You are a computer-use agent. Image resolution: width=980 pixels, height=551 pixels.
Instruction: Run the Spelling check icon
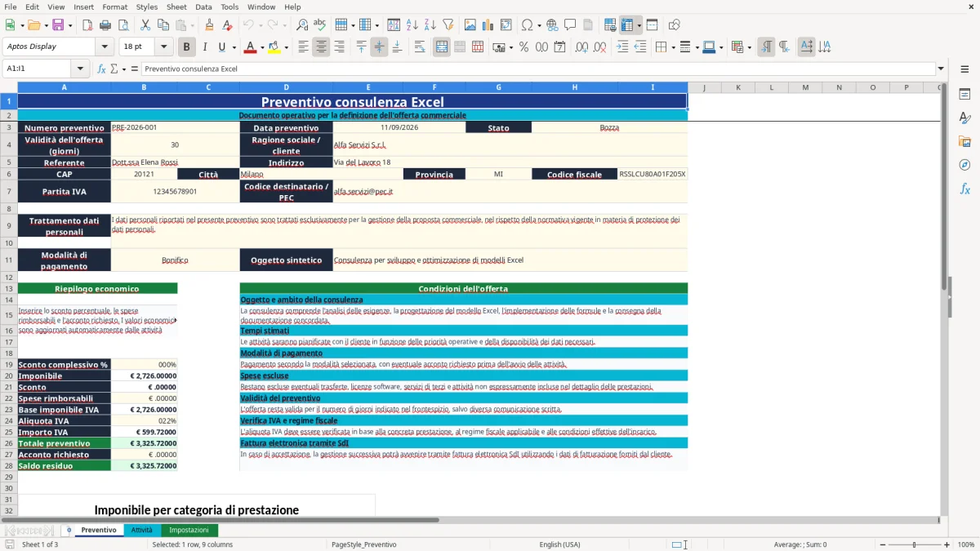[320, 25]
